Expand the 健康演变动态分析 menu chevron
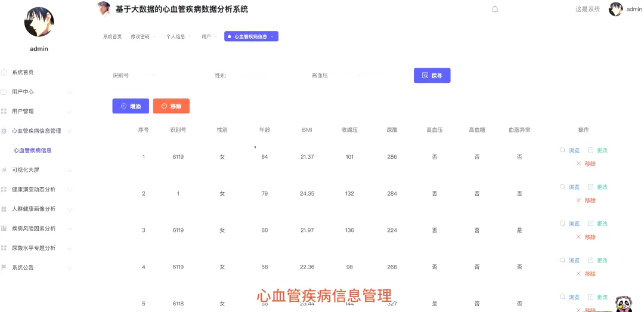This screenshot has height=312, width=644. coord(69,190)
